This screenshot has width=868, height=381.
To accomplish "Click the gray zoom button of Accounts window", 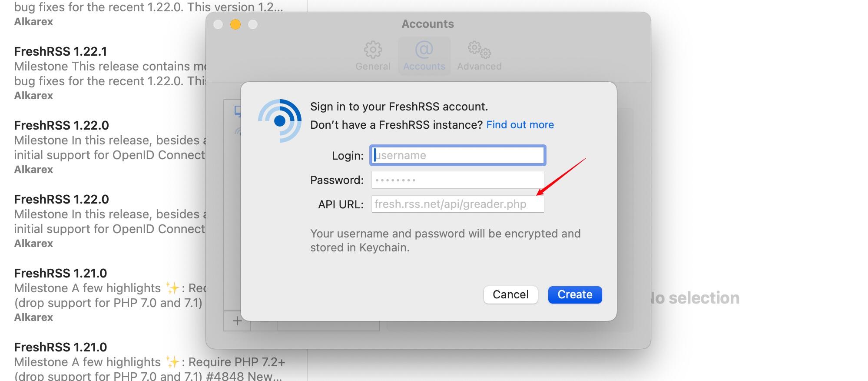I will [x=253, y=24].
